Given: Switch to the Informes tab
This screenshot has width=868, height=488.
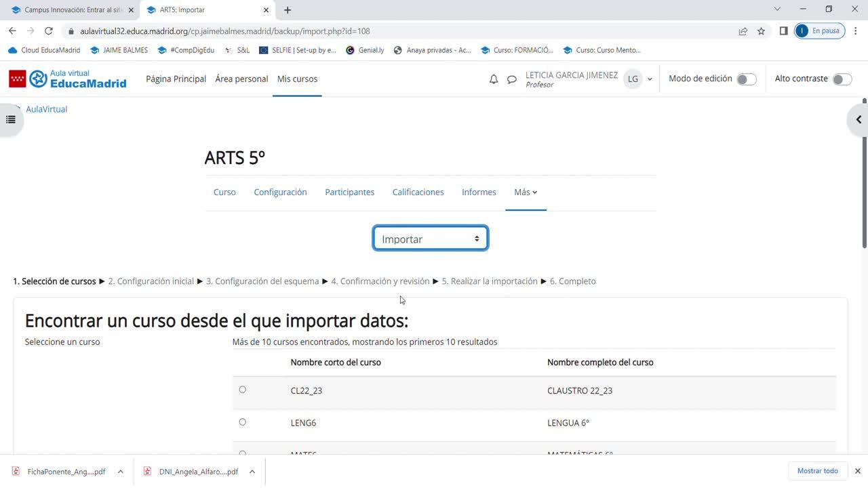Looking at the screenshot, I should [x=479, y=192].
